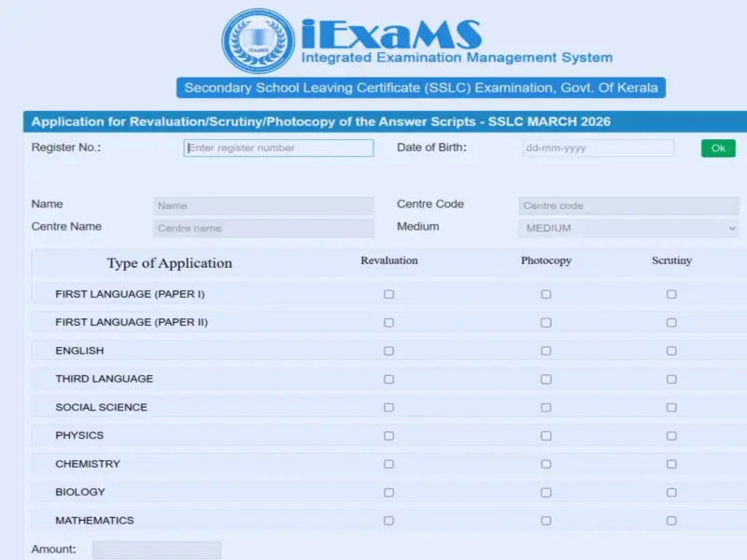This screenshot has height=560, width=747.
Task: Mark Scrutiny checkbox for Physics
Action: pyautogui.click(x=671, y=436)
